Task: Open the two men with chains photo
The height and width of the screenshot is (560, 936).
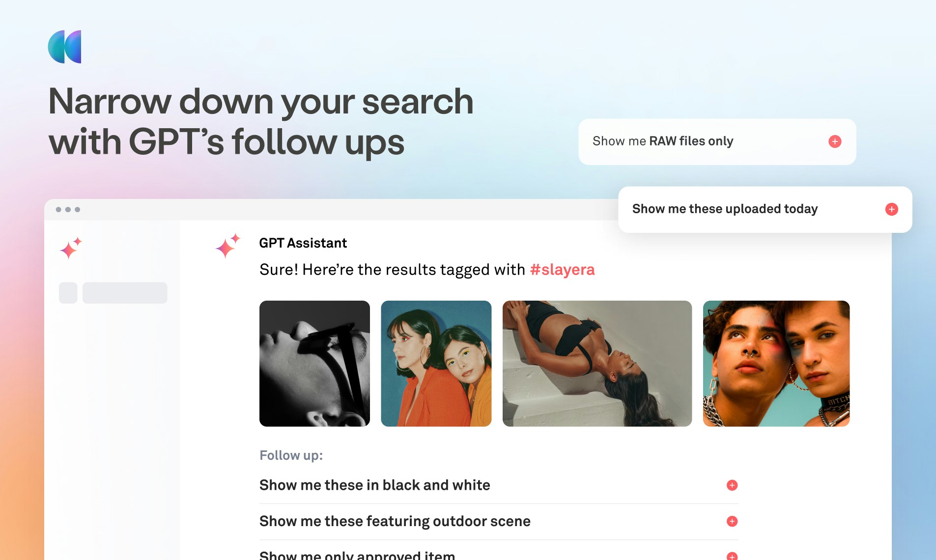Action: click(x=776, y=364)
